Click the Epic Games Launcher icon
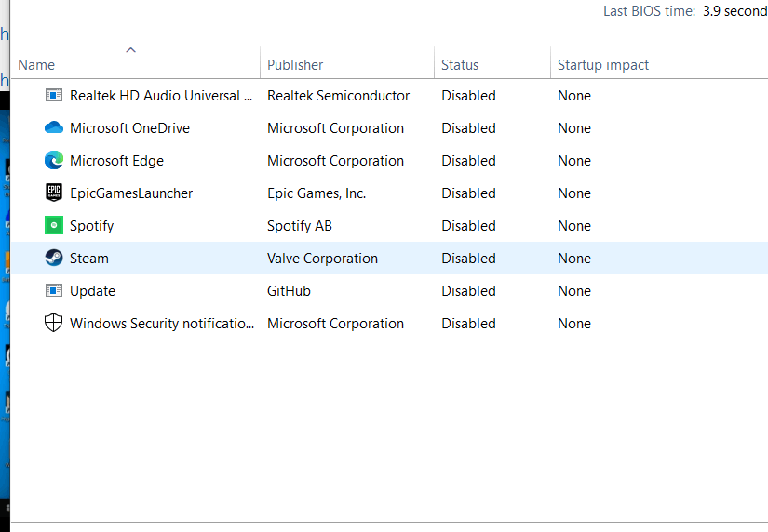 [x=54, y=193]
